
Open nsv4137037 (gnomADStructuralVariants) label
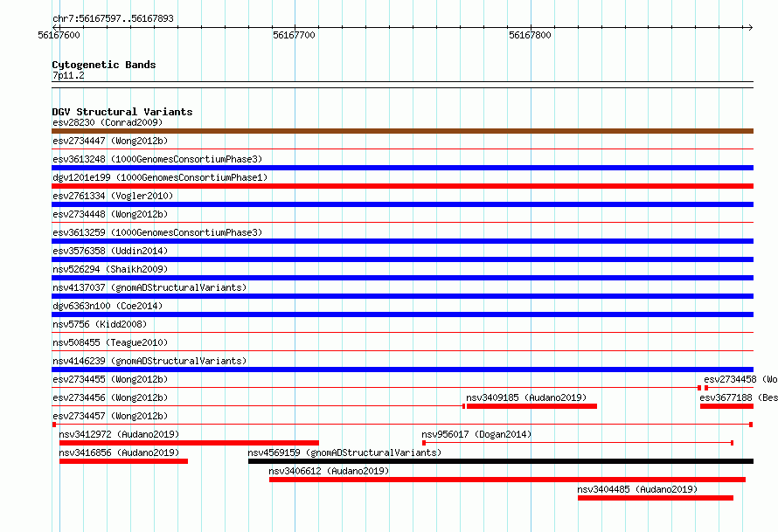tap(149, 287)
